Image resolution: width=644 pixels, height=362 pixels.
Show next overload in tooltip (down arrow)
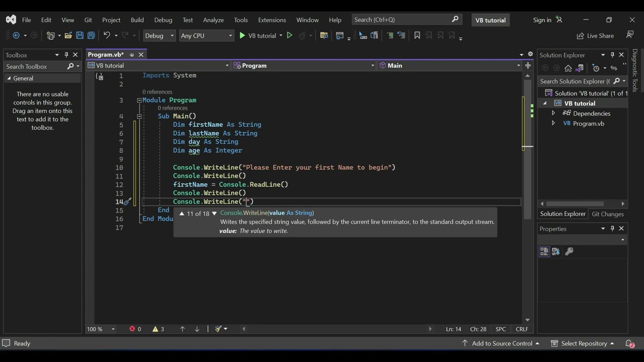[214, 213]
